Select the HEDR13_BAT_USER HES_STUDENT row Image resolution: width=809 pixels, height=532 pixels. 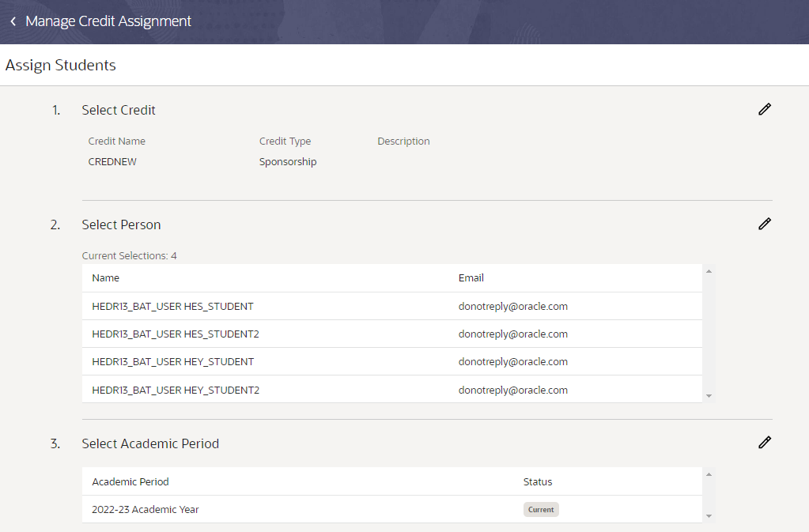(172, 307)
